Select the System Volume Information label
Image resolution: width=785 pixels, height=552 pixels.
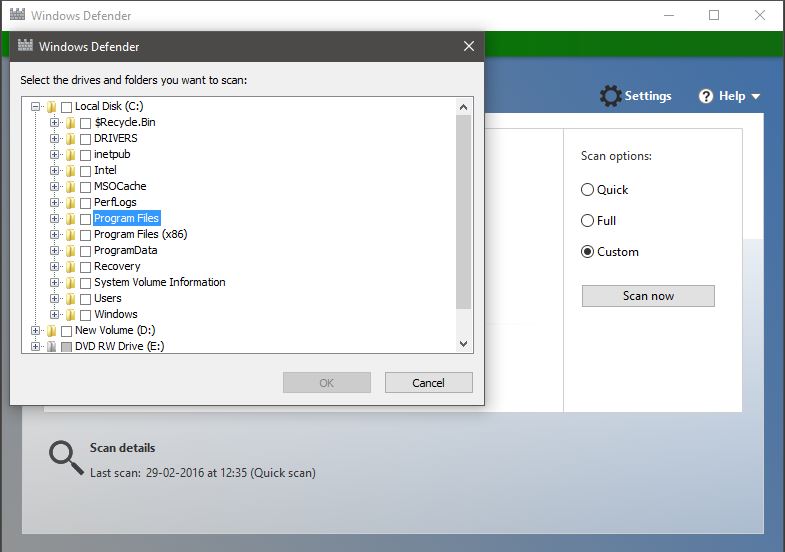[x=160, y=282]
